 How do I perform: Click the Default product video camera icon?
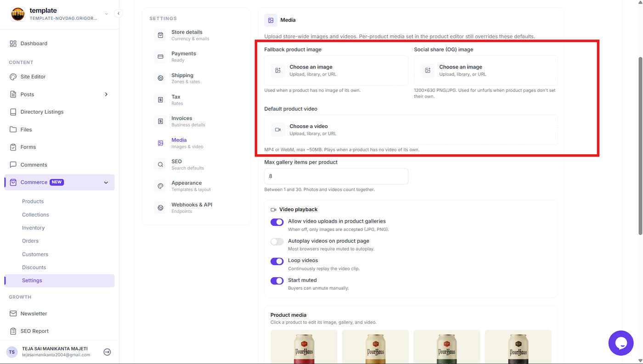[x=278, y=130]
